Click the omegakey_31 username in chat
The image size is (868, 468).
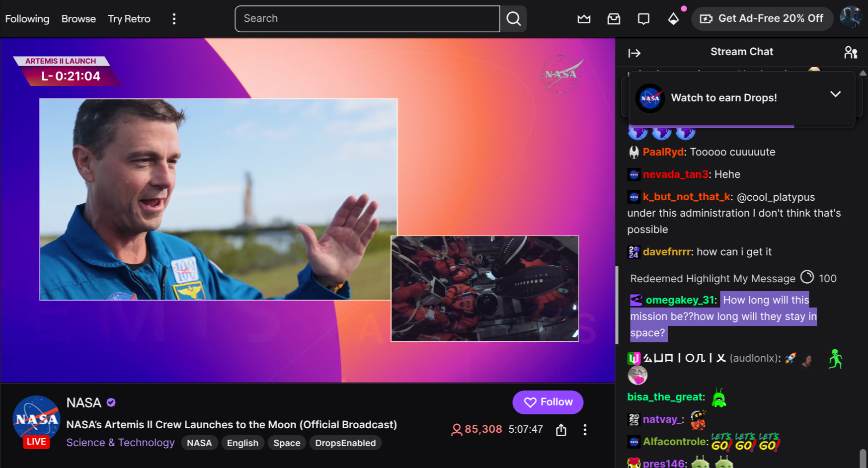click(680, 300)
